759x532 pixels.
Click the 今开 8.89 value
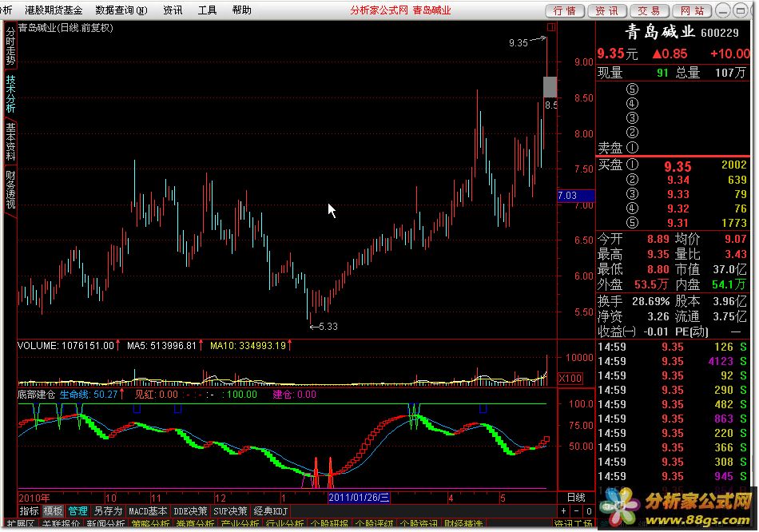tap(658, 239)
